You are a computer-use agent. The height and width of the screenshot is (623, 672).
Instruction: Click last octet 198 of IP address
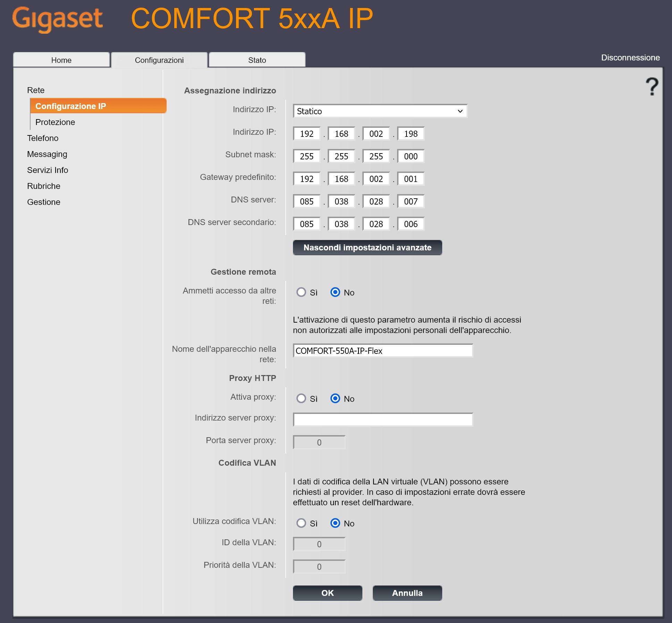coord(411,134)
